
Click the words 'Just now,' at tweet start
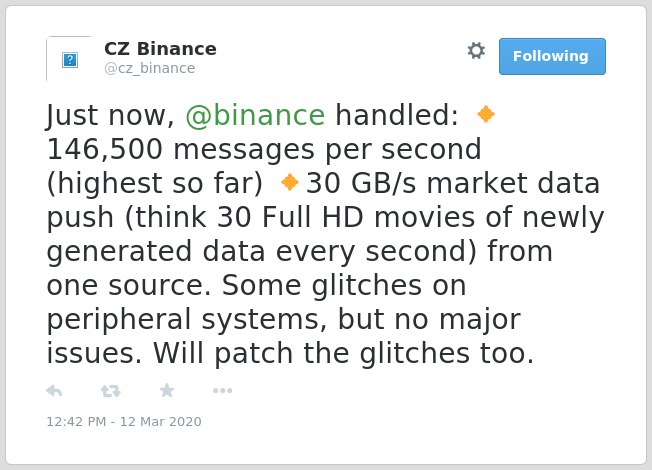pos(110,115)
